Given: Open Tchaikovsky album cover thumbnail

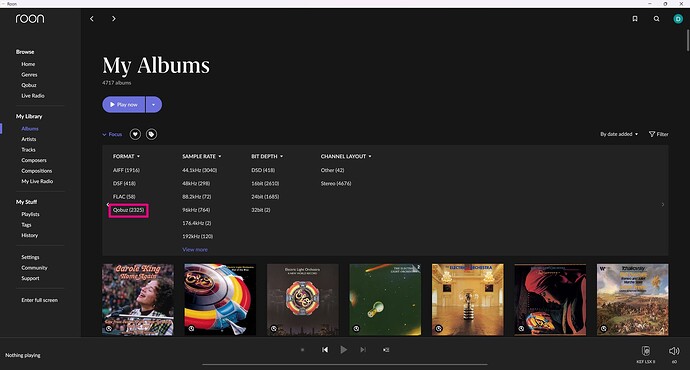Looking at the screenshot, I should [x=632, y=300].
